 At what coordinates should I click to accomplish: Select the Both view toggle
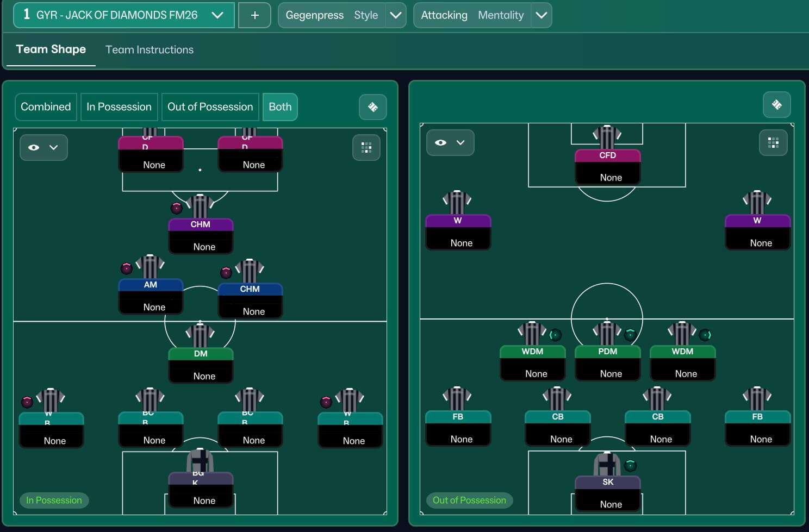click(279, 107)
